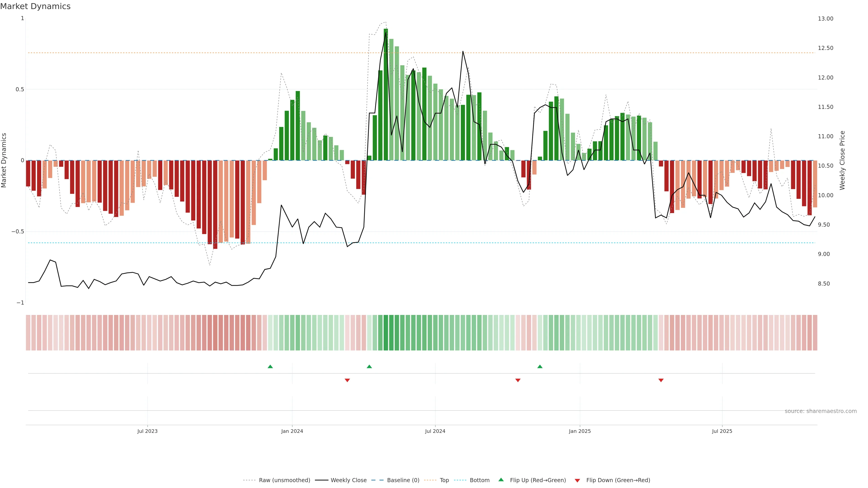The width and height of the screenshot is (868, 488).
Task: Click the Jan 2024 axis label
Action: pos(292,431)
